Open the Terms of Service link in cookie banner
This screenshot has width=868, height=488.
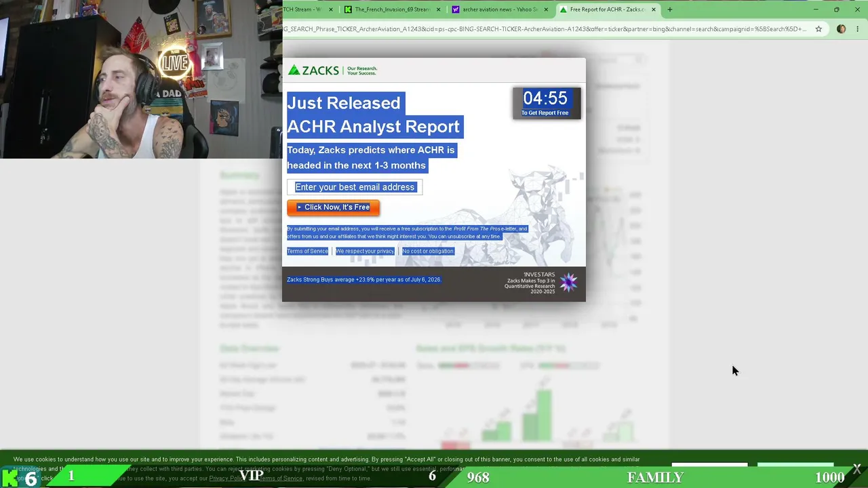point(280,479)
